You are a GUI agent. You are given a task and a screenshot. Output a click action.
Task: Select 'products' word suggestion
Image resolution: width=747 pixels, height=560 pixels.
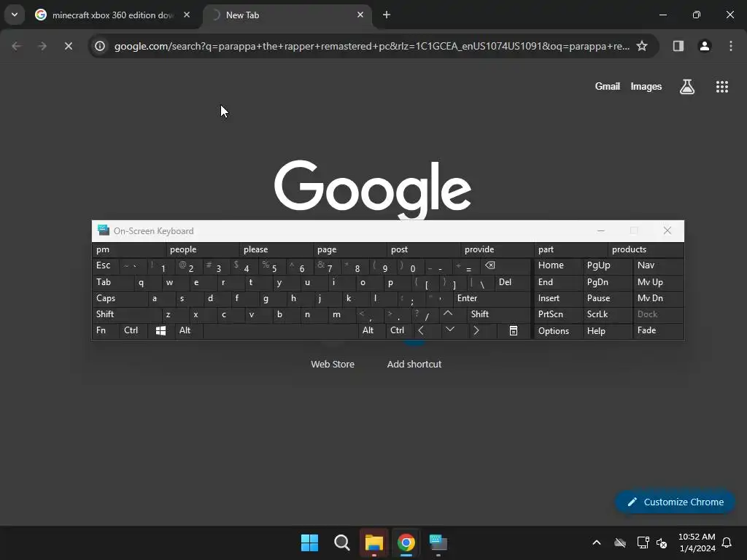click(x=646, y=249)
